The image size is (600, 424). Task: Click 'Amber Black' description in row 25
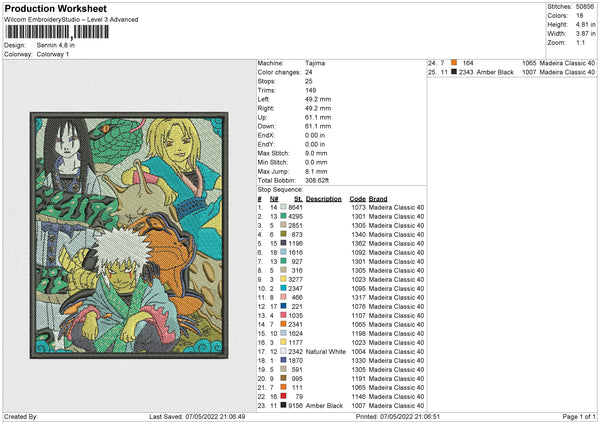coord(495,72)
